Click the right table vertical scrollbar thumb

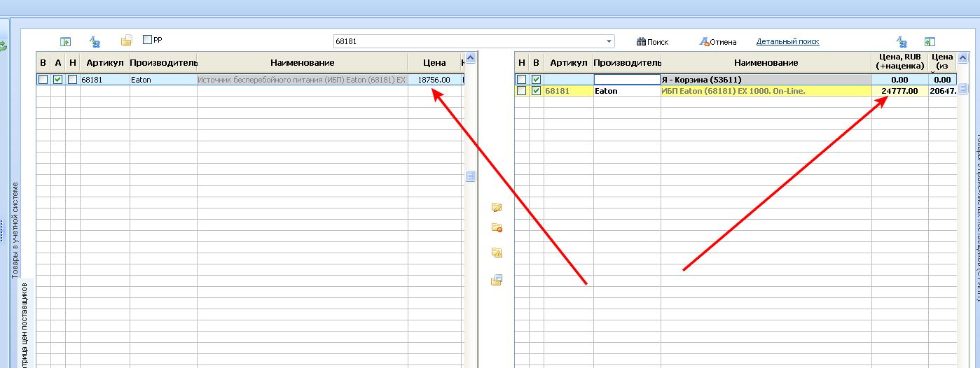click(x=963, y=88)
